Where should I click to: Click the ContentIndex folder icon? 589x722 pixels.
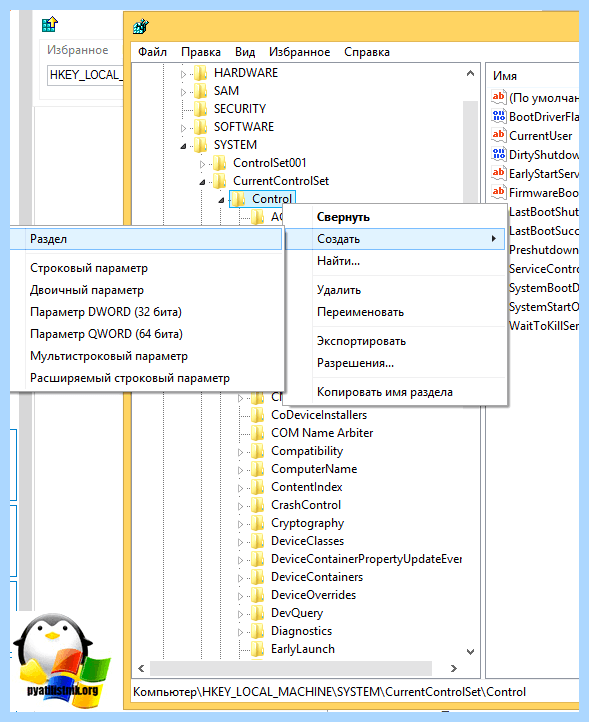pyautogui.click(x=257, y=487)
